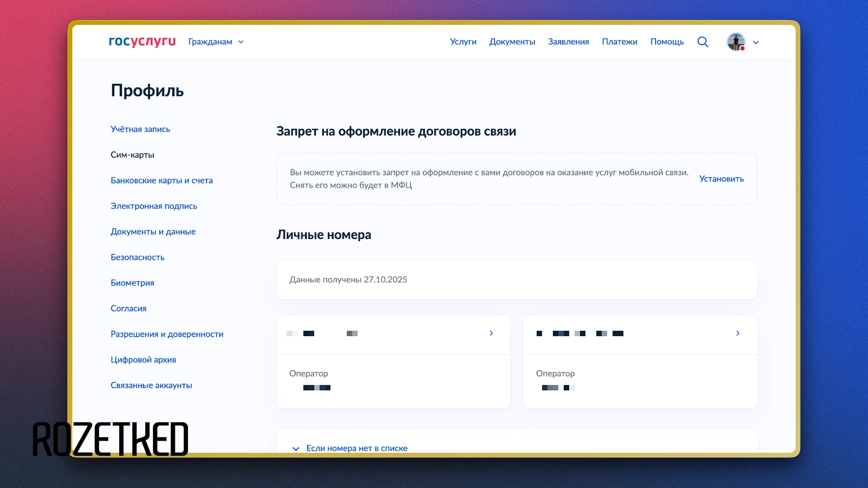Image resolution: width=868 pixels, height=488 pixels.
Task: Go to Документы in top navigation
Action: pos(512,42)
